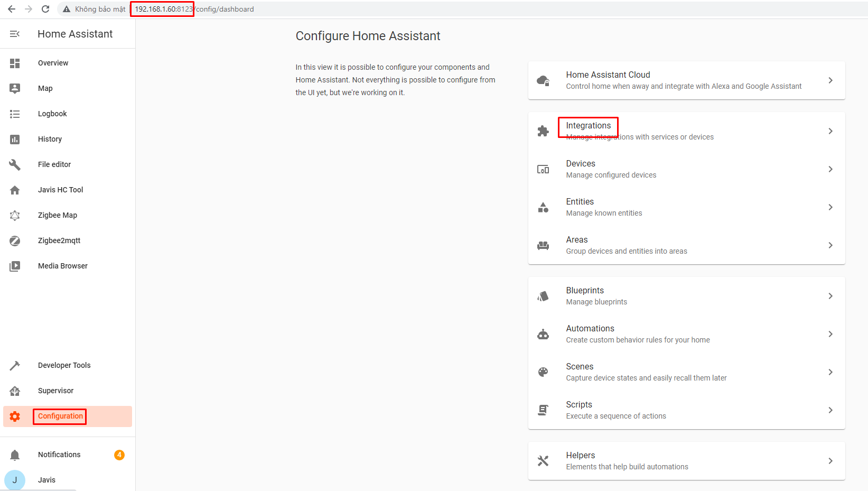Click the Home Assistant Cloud icon

[543, 80]
